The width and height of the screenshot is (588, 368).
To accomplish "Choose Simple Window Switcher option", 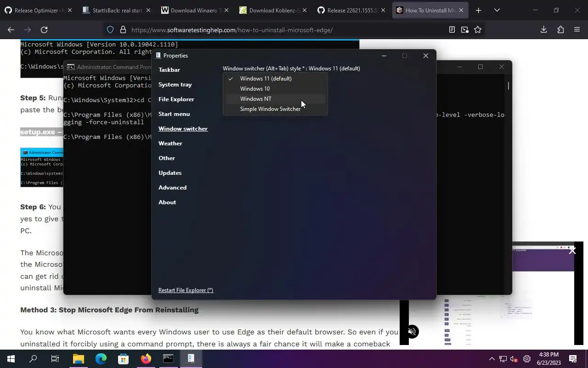I will click(275, 109).
